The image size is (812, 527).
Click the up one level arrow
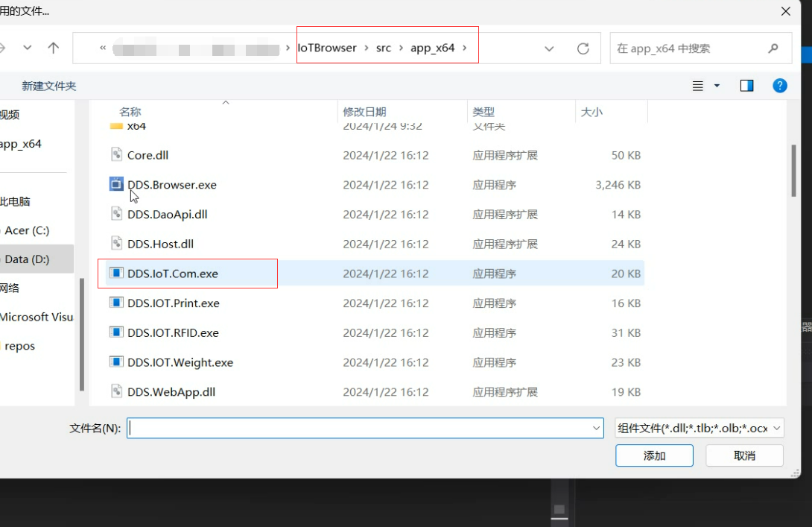53,48
